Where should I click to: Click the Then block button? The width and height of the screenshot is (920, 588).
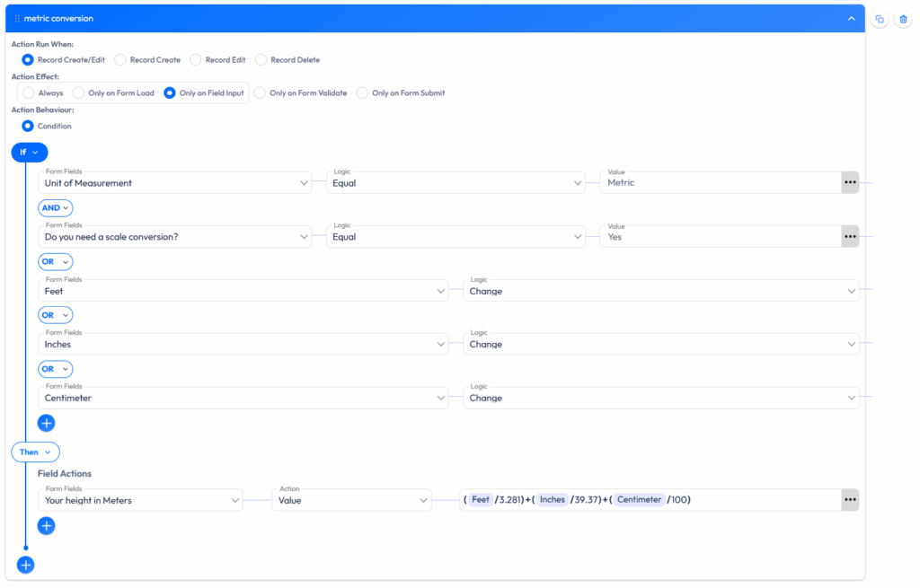pyautogui.click(x=35, y=452)
